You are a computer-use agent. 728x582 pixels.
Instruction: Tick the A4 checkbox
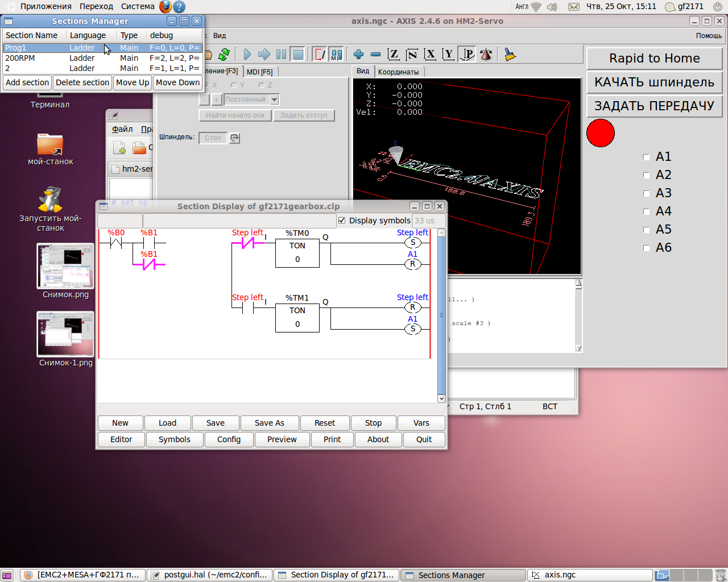coord(646,211)
